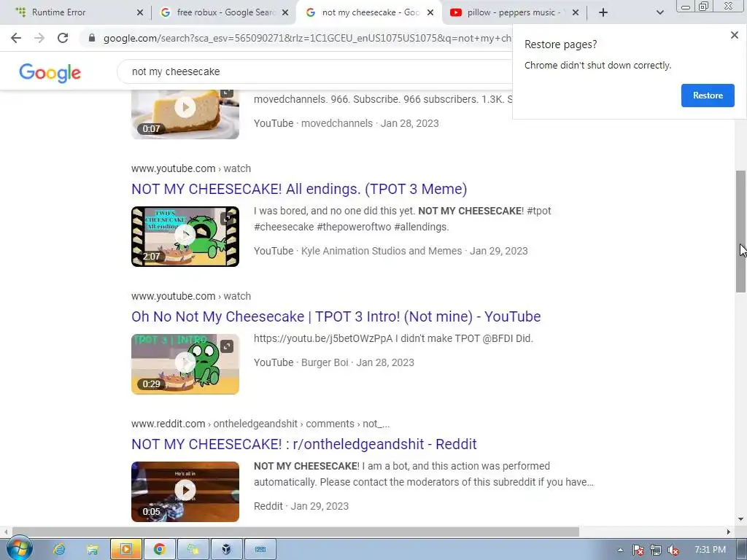Select the not my cheesecake tab
Viewport: 747px width, 560px height.
pyautogui.click(x=369, y=12)
